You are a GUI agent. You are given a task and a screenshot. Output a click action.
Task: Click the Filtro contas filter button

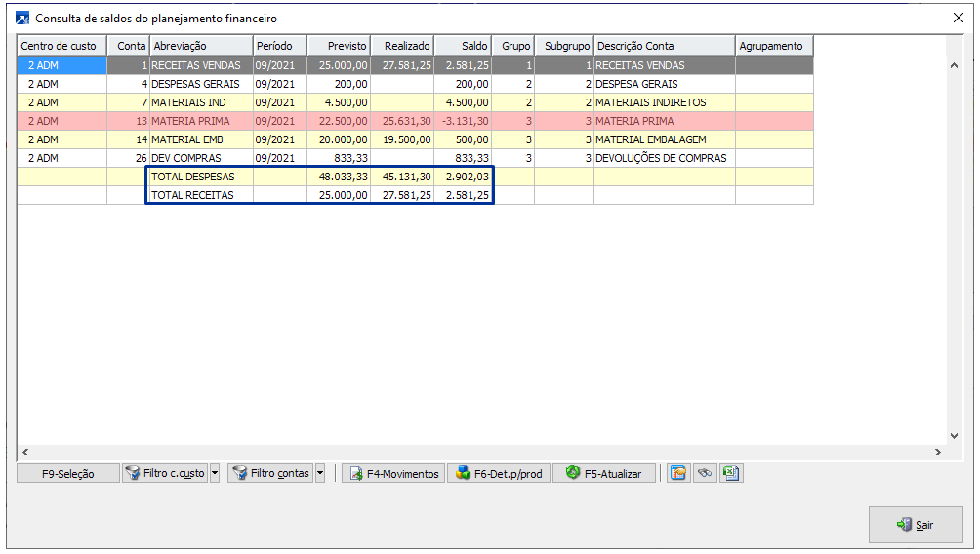[x=269, y=473]
